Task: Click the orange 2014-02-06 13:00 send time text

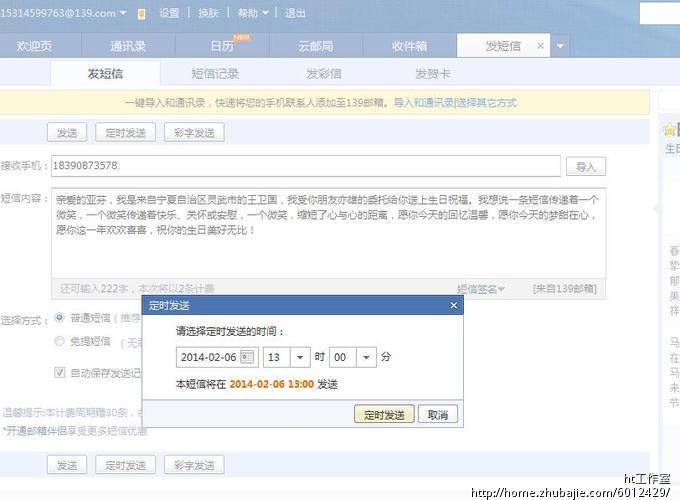Action: tap(271, 384)
